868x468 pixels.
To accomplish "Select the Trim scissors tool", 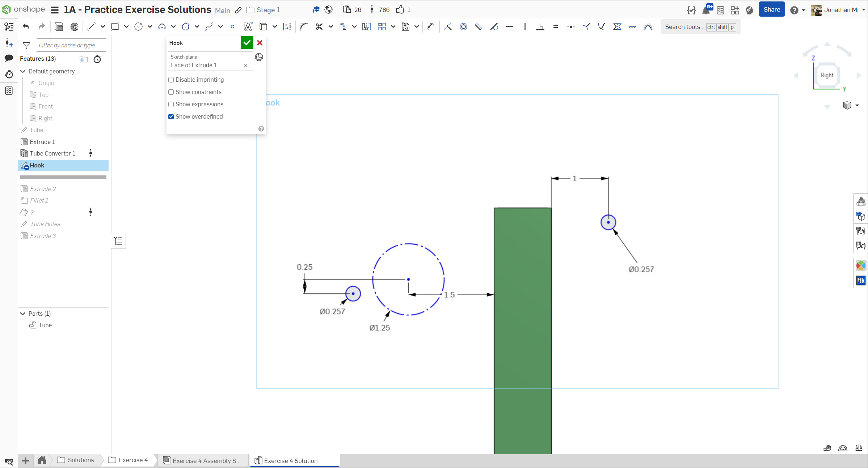I will pyautogui.click(x=319, y=26).
